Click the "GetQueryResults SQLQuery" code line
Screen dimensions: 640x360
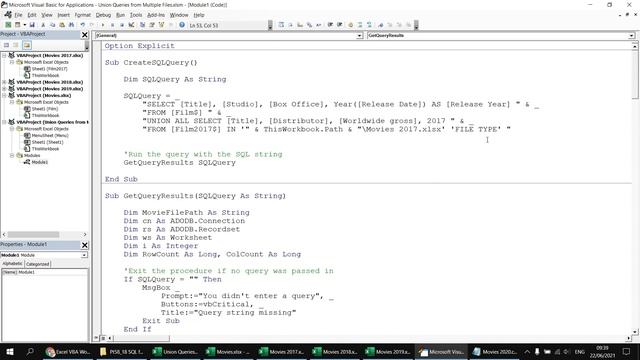[x=180, y=162]
